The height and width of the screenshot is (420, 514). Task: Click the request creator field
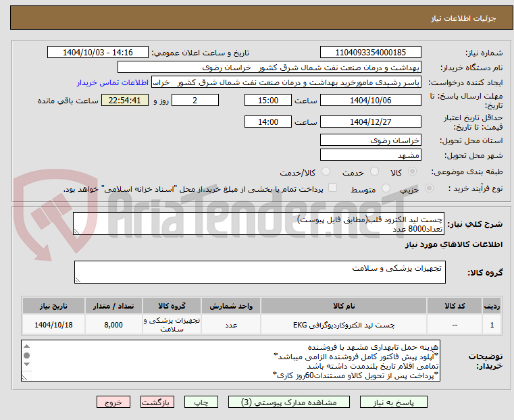pos(286,82)
